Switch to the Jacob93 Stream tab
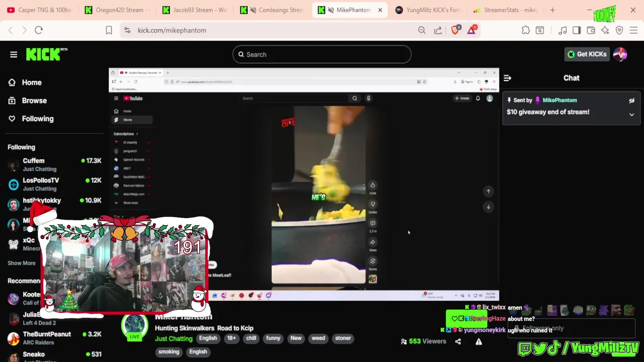644x362 pixels. coord(194,10)
